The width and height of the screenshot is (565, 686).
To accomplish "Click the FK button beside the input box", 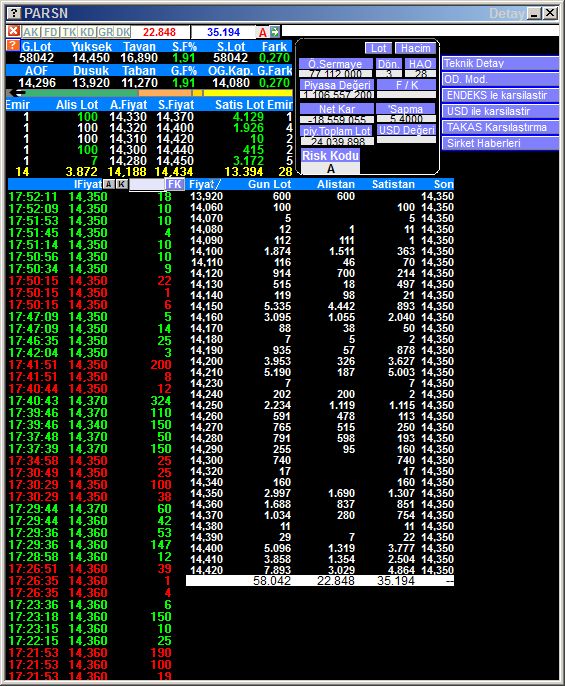I will 175,184.
